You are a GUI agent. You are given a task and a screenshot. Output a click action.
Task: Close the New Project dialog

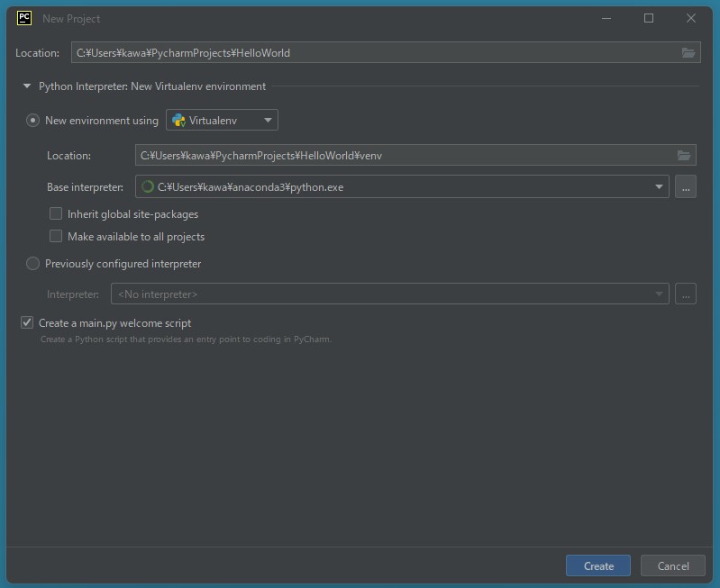(x=691, y=18)
